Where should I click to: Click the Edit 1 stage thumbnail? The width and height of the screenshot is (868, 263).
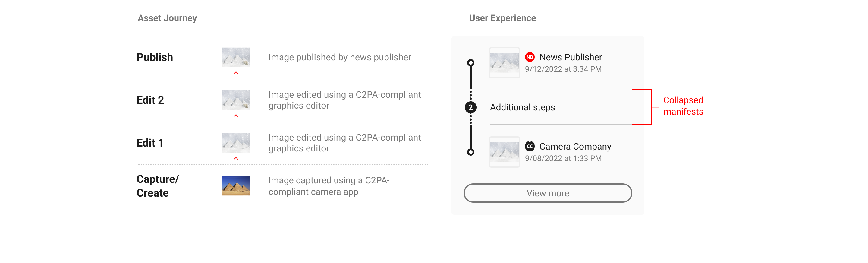(x=236, y=143)
